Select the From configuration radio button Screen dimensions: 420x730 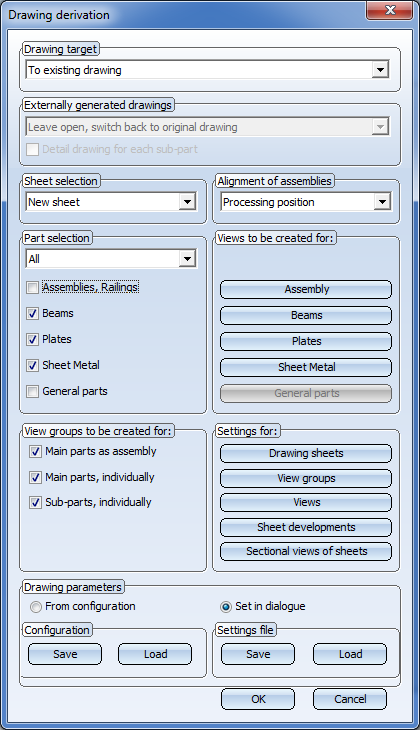pos(35,607)
